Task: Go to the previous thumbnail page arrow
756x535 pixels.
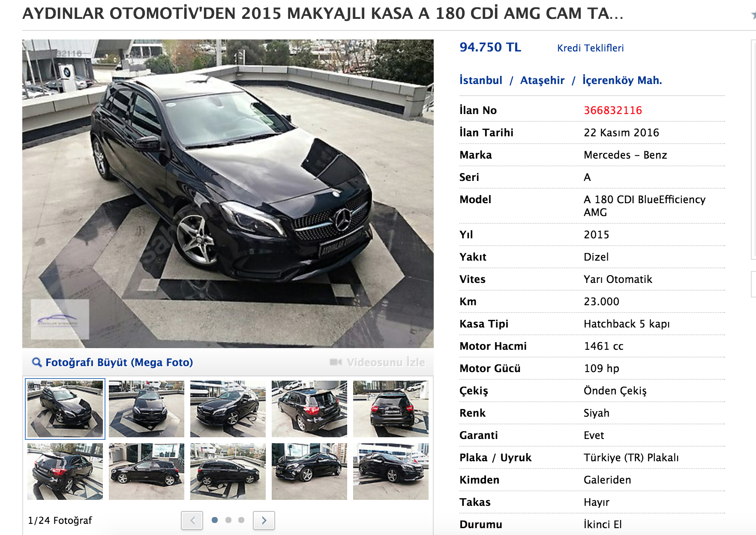Action: pyautogui.click(x=192, y=520)
